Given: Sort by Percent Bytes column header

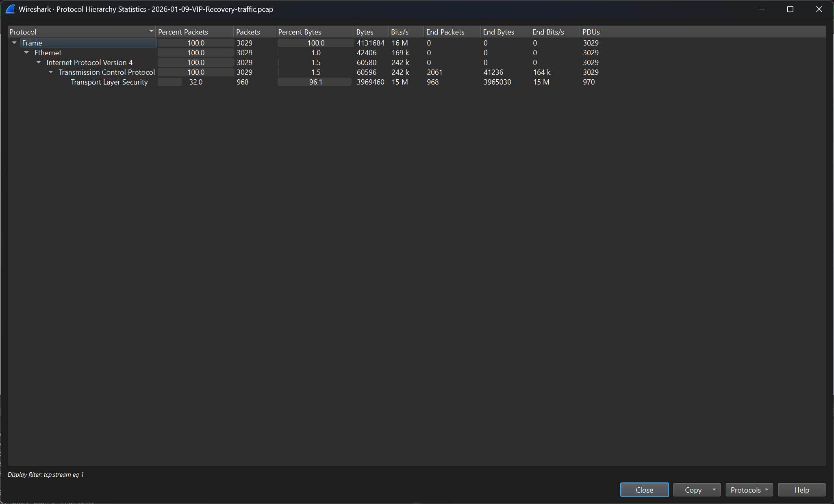Looking at the screenshot, I should coord(315,32).
